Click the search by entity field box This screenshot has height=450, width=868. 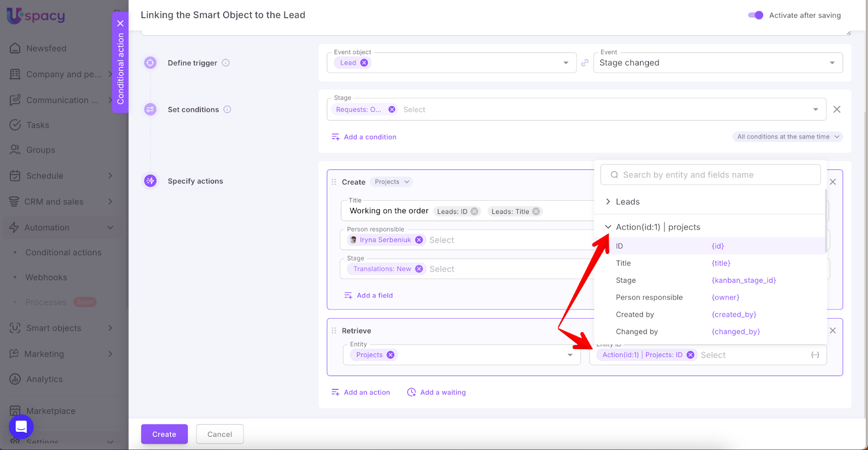[710, 175]
